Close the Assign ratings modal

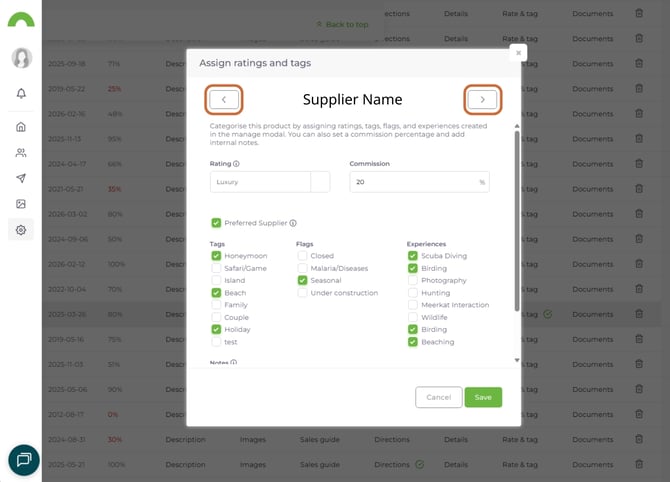(517, 52)
